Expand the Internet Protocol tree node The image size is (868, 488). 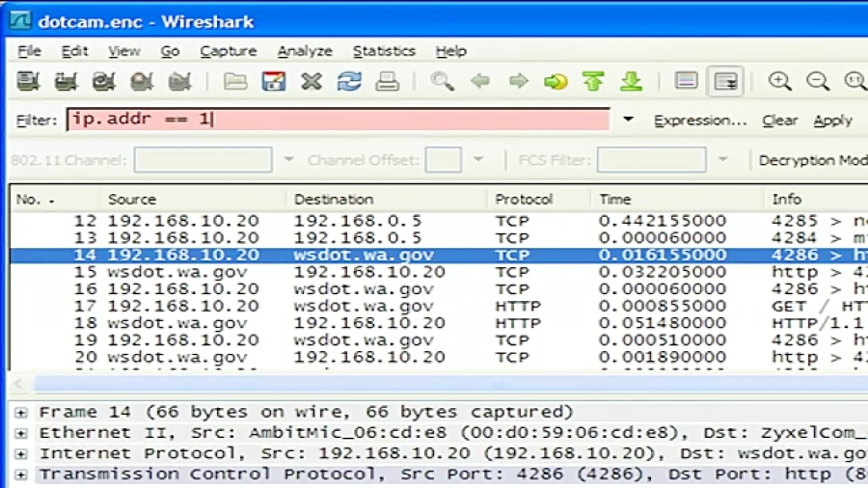pos(21,454)
